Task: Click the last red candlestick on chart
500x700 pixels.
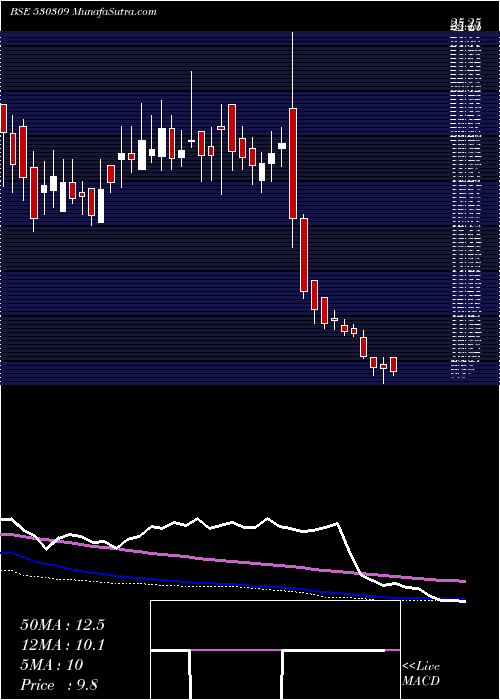Action: pyautogui.click(x=393, y=365)
